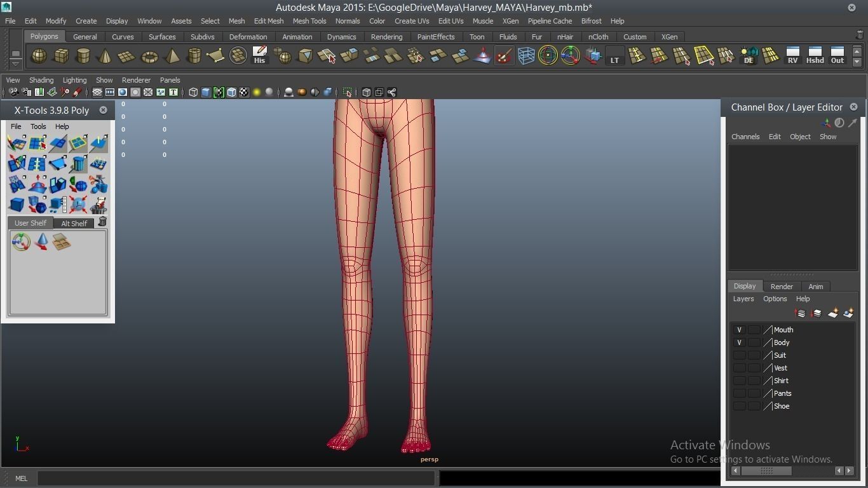The width and height of the screenshot is (868, 488).
Task: Click the create layer from selected icon
Action: point(848,313)
